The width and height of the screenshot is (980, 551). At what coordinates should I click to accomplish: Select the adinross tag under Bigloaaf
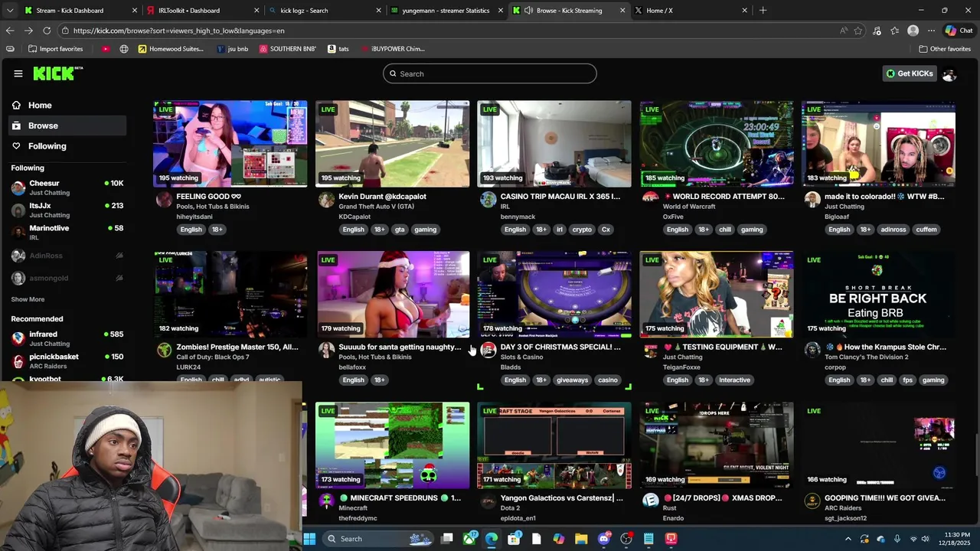893,230
